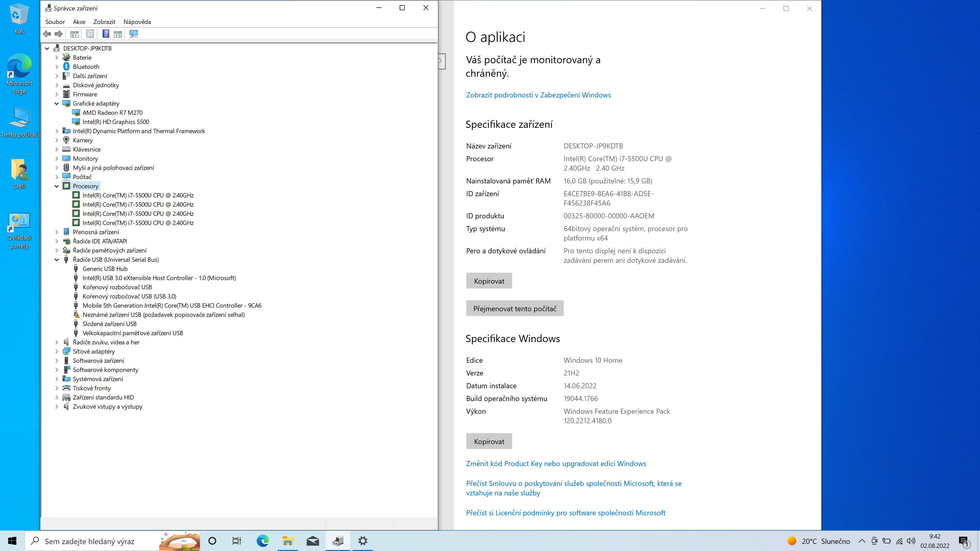
Task: Expand the Klávesnice category
Action: click(x=57, y=149)
